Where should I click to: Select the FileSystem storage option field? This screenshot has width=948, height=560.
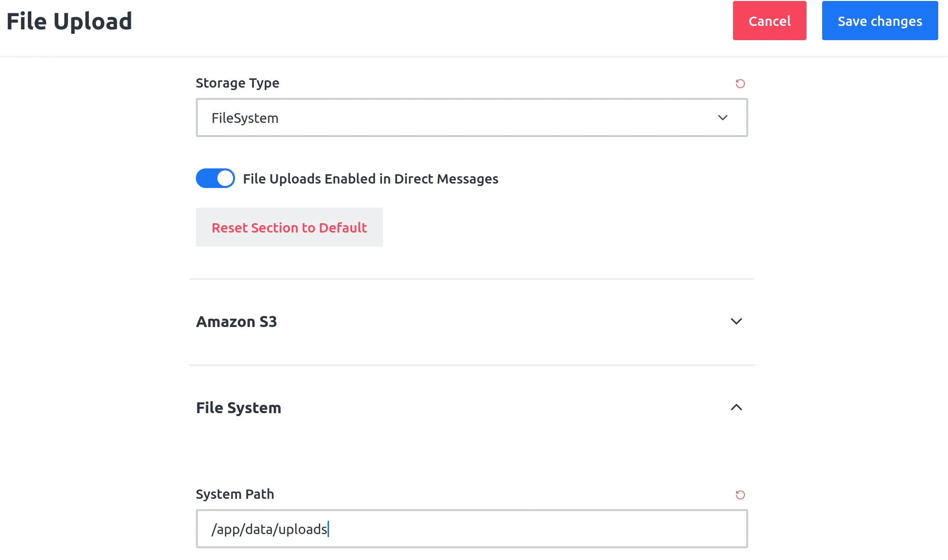pyautogui.click(x=472, y=117)
